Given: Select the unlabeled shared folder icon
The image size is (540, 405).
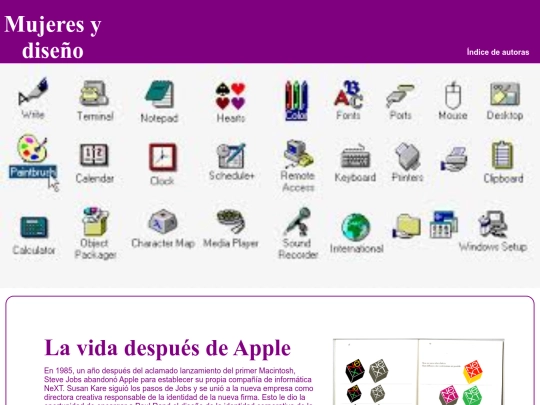Looking at the screenshot, I should click(407, 226).
